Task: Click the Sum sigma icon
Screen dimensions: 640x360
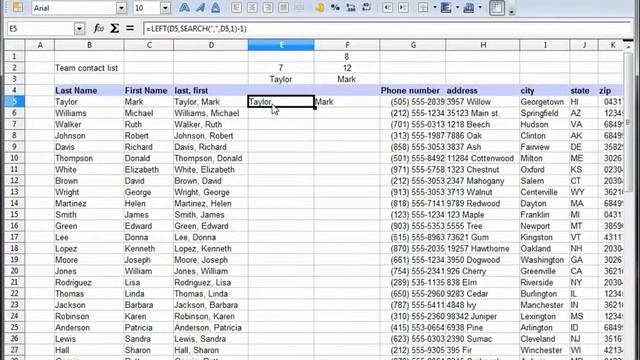Action: [115, 29]
